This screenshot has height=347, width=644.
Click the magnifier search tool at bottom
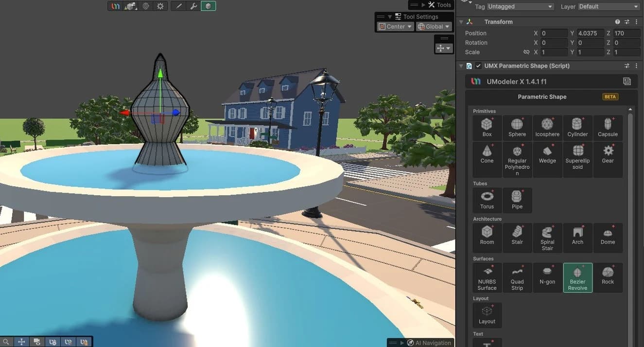pos(6,342)
